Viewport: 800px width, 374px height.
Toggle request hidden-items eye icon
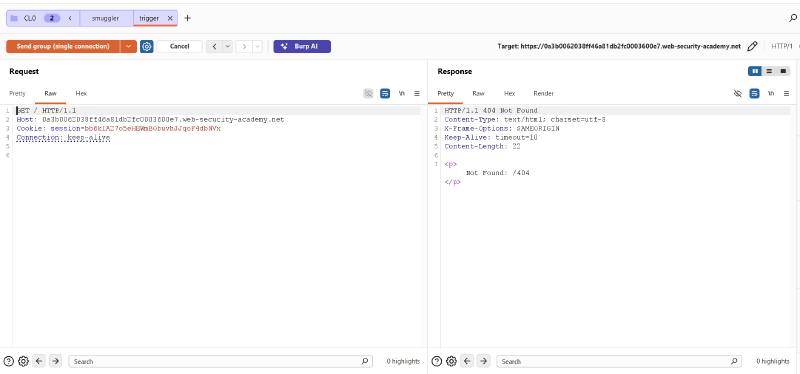pyautogui.click(x=368, y=93)
